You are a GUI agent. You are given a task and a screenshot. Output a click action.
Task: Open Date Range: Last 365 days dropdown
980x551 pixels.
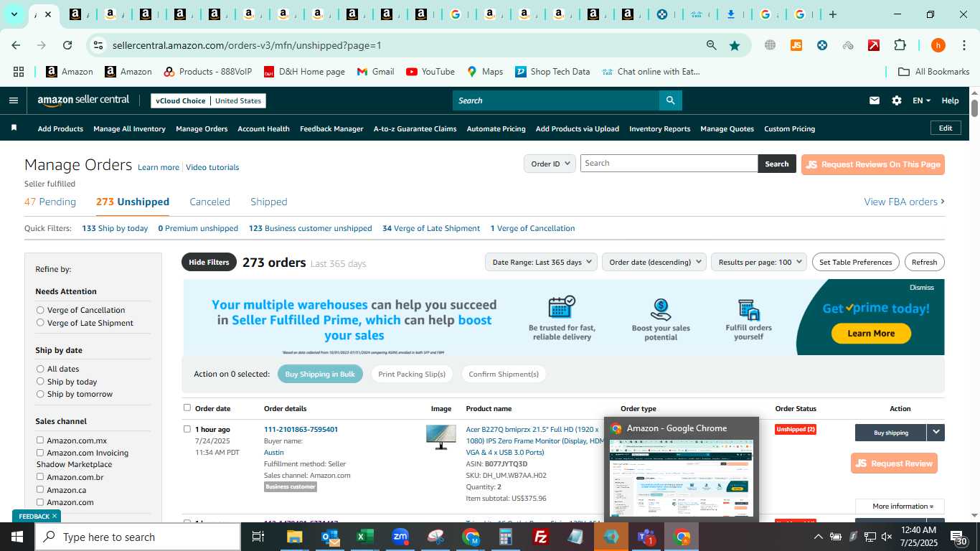click(541, 262)
